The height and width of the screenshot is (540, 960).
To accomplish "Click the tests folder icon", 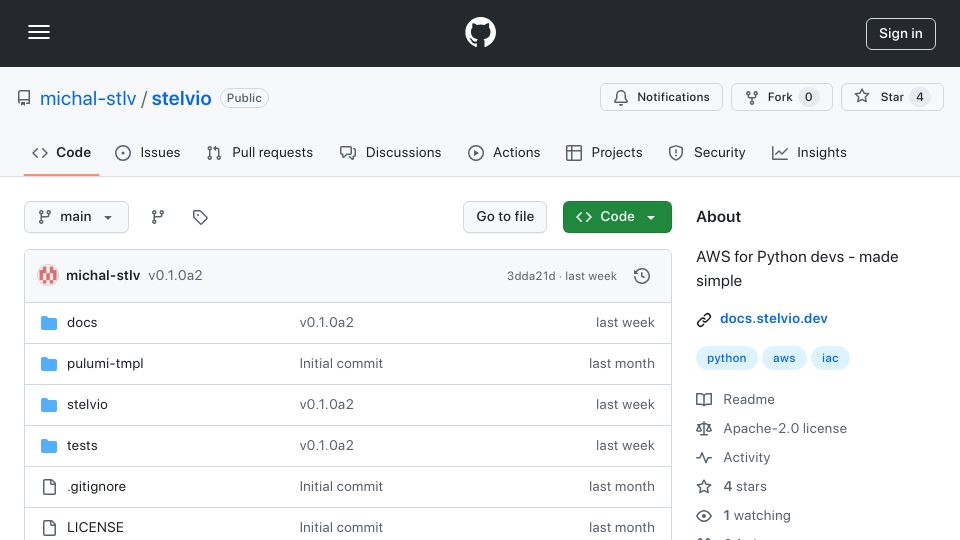I will point(49,446).
